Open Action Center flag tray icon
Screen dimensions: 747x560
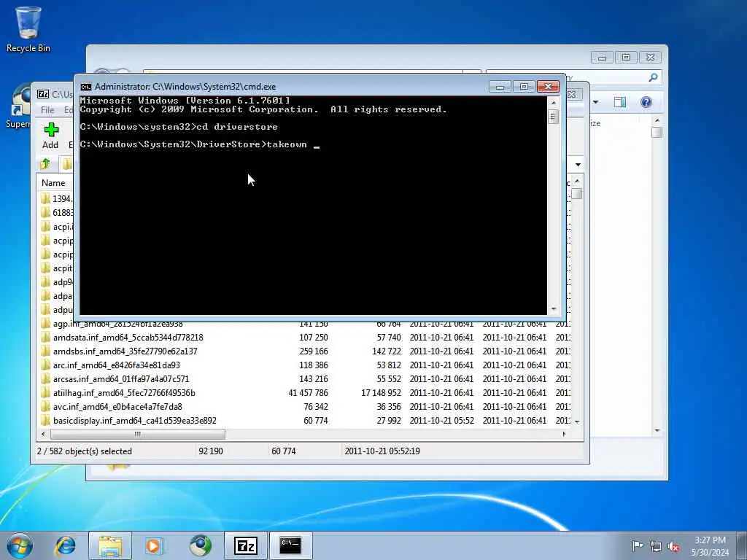point(638,546)
